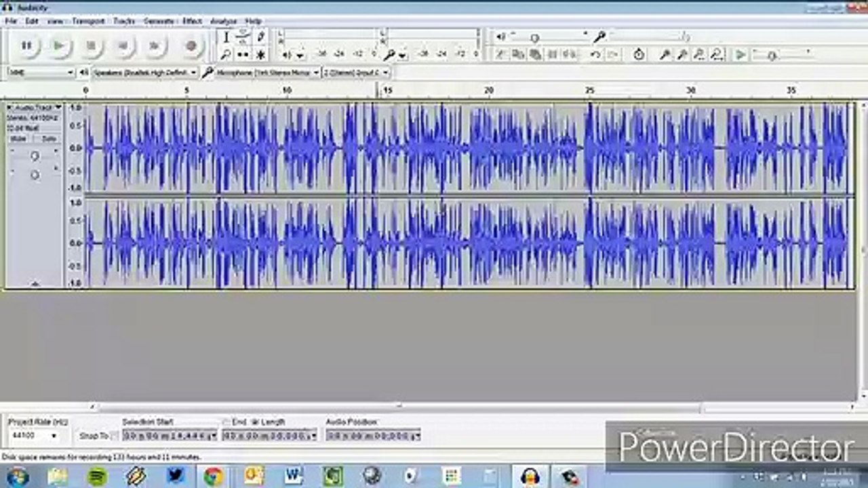The width and height of the screenshot is (868, 488).
Task: Open the File menu
Action: 10,21
